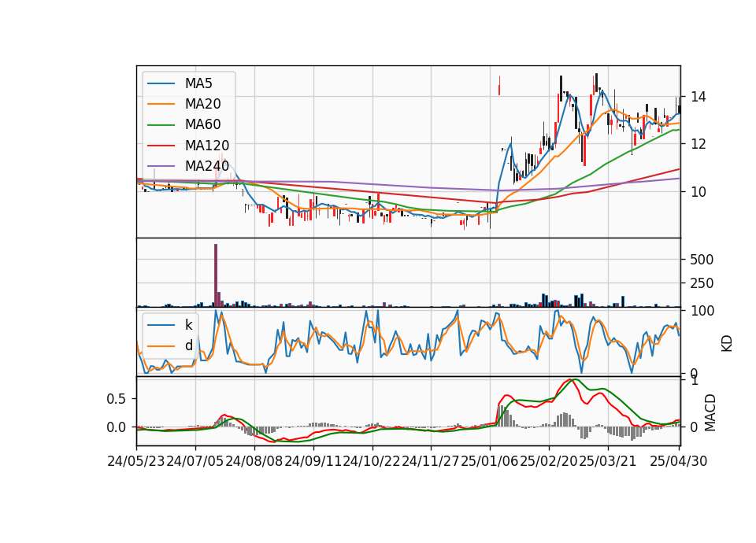Click the blue MA5 legend line swatch
The height and width of the screenshot is (543, 756).
(x=161, y=84)
